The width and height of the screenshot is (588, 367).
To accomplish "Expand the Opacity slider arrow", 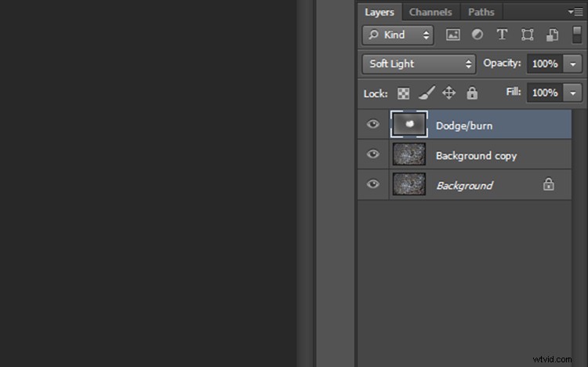I will click(x=572, y=64).
